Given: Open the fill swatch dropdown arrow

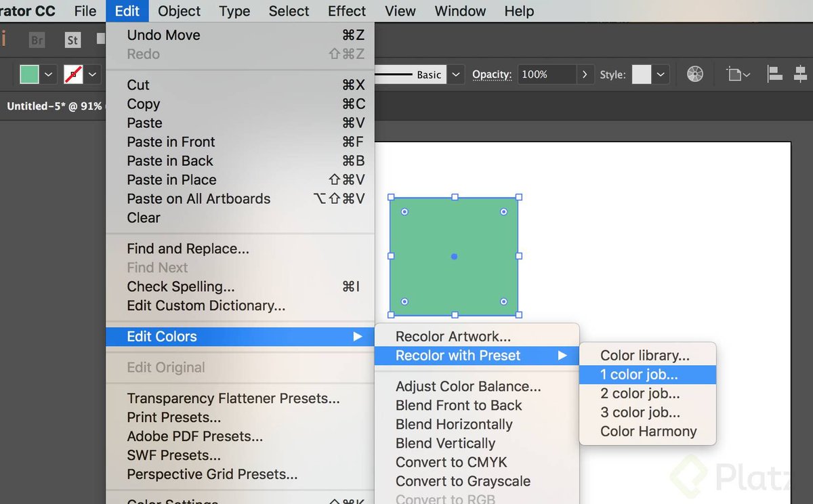Looking at the screenshot, I should pyautogui.click(x=49, y=75).
